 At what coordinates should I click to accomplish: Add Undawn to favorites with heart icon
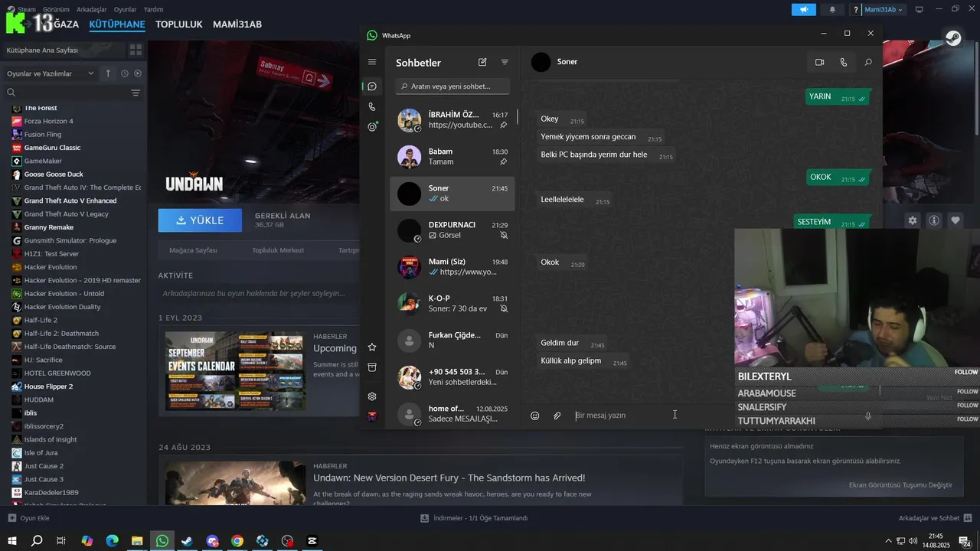955,220
